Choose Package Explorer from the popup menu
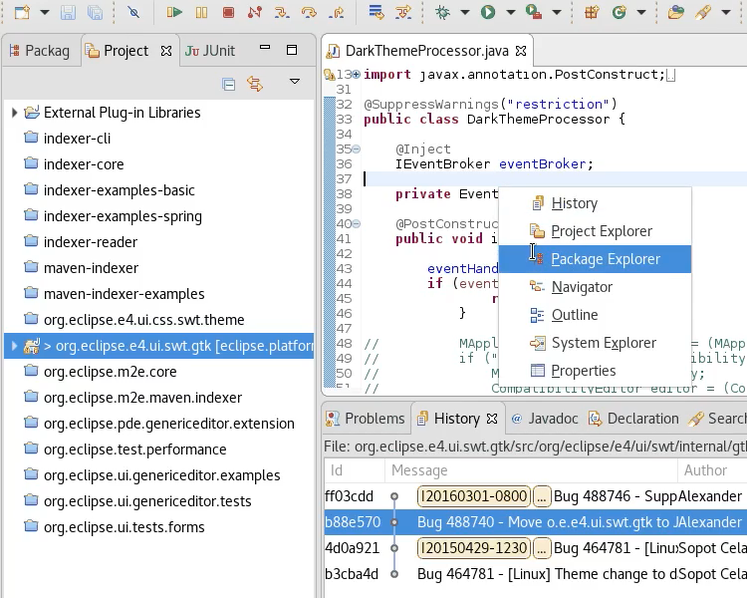The height and width of the screenshot is (599, 747). [x=595, y=259]
